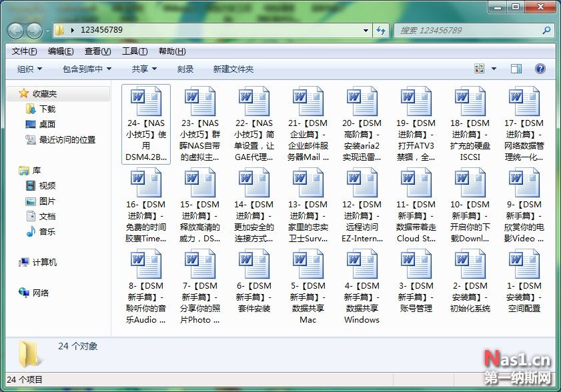Click the search magnifier icon
The image size is (561, 392).
(546, 31)
